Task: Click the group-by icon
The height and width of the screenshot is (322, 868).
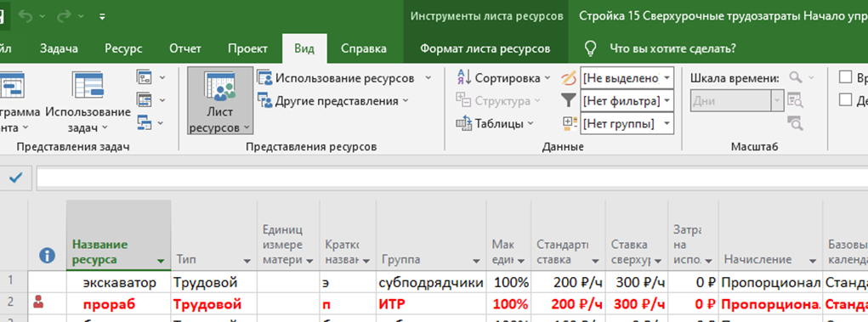Action: [x=569, y=123]
